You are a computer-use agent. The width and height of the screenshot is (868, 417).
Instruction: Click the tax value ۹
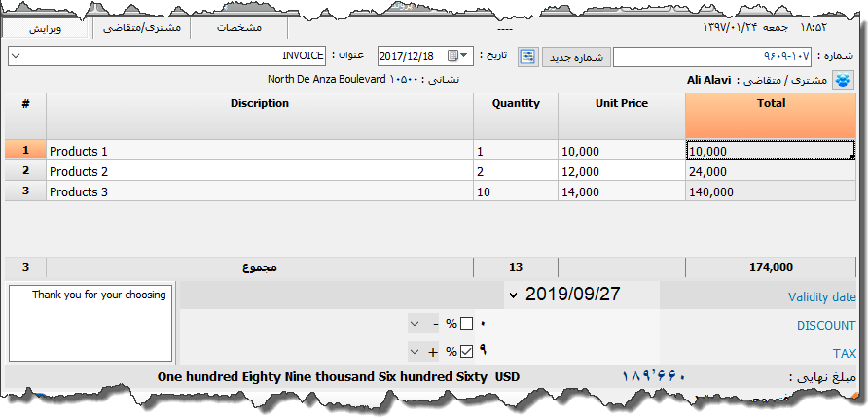pyautogui.click(x=483, y=350)
